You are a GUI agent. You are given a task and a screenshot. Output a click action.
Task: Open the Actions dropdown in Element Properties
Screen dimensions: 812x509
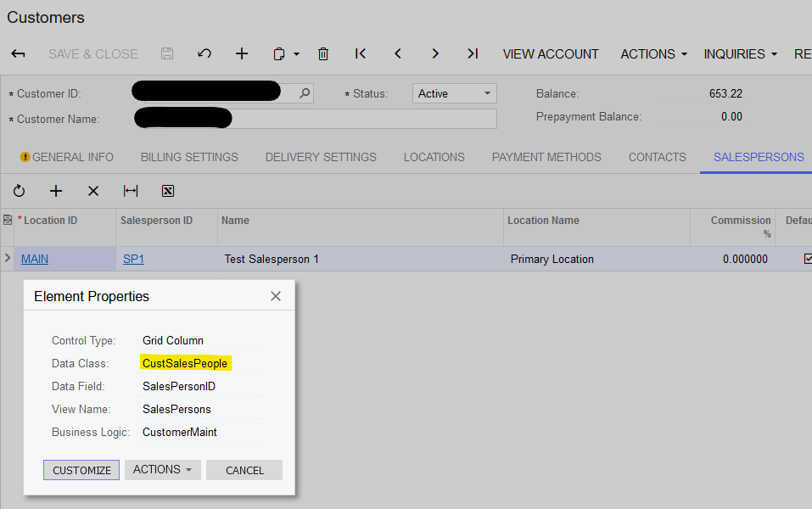[163, 470]
